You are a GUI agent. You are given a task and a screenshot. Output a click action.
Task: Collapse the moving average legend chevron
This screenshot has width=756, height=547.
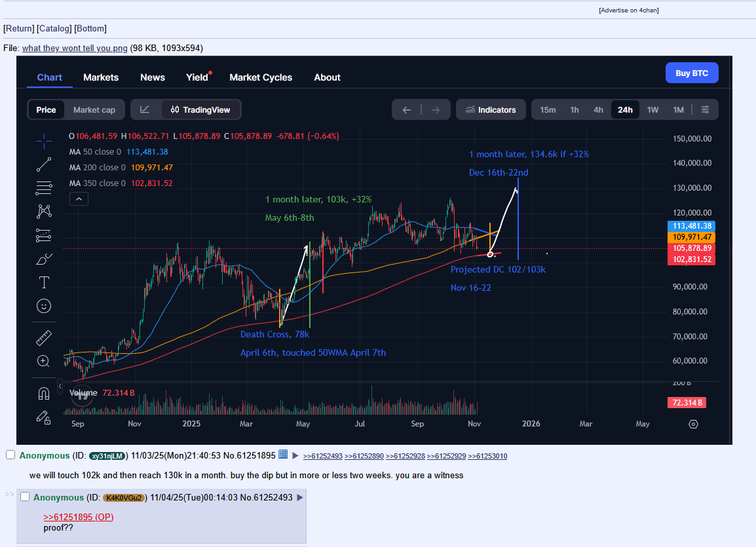78,198
